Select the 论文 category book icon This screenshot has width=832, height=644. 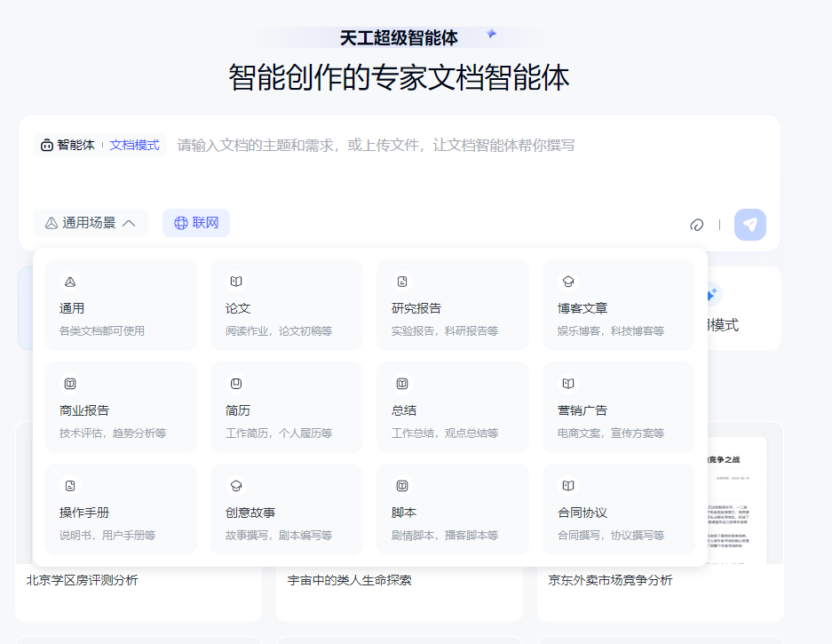(234, 282)
